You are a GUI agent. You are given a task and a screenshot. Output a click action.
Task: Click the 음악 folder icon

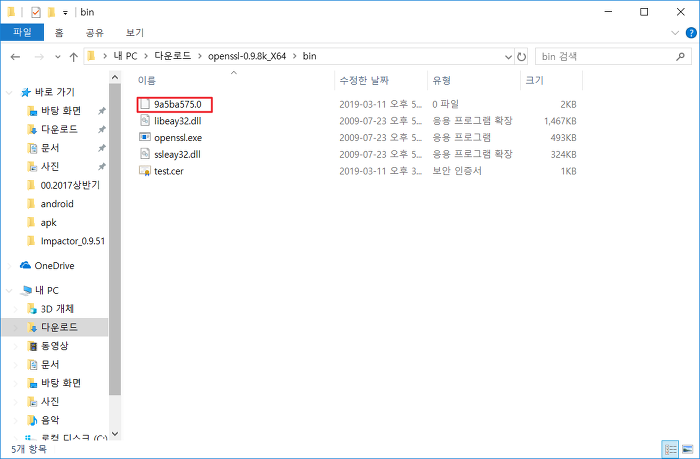pyautogui.click(x=32, y=420)
